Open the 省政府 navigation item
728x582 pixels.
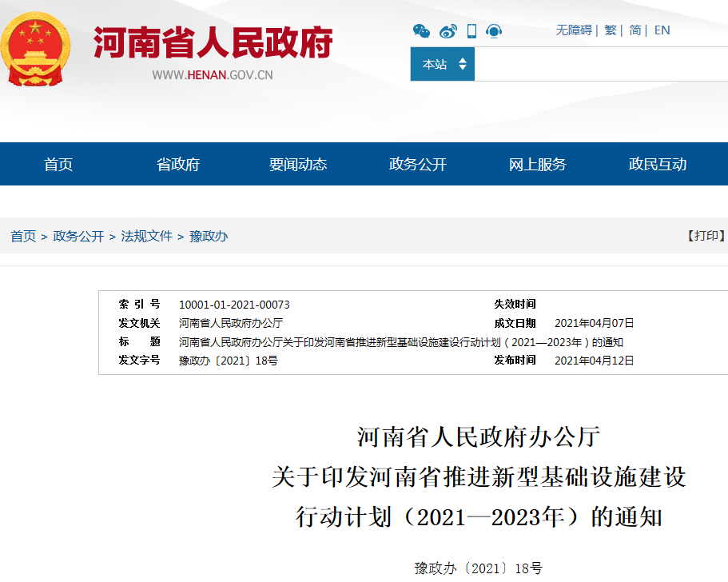click(x=178, y=164)
